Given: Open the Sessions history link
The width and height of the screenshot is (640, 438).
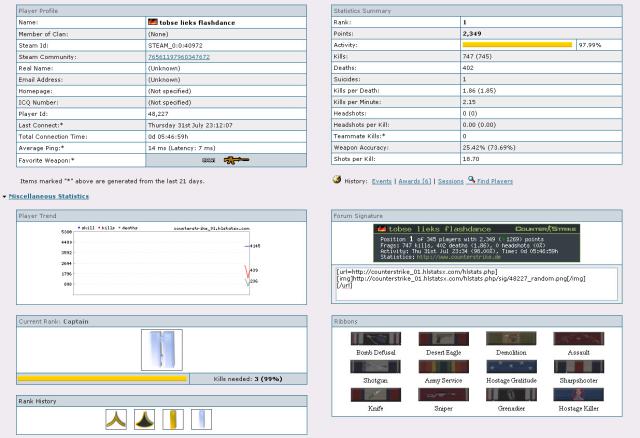Looking at the screenshot, I should pos(453,180).
